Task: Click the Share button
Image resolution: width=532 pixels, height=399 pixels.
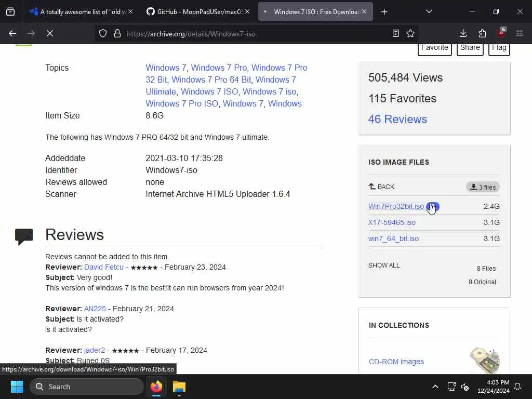Action: click(x=470, y=47)
